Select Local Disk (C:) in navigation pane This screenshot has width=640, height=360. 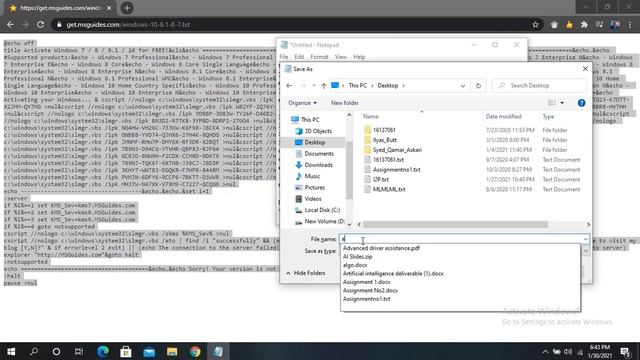[322, 210]
